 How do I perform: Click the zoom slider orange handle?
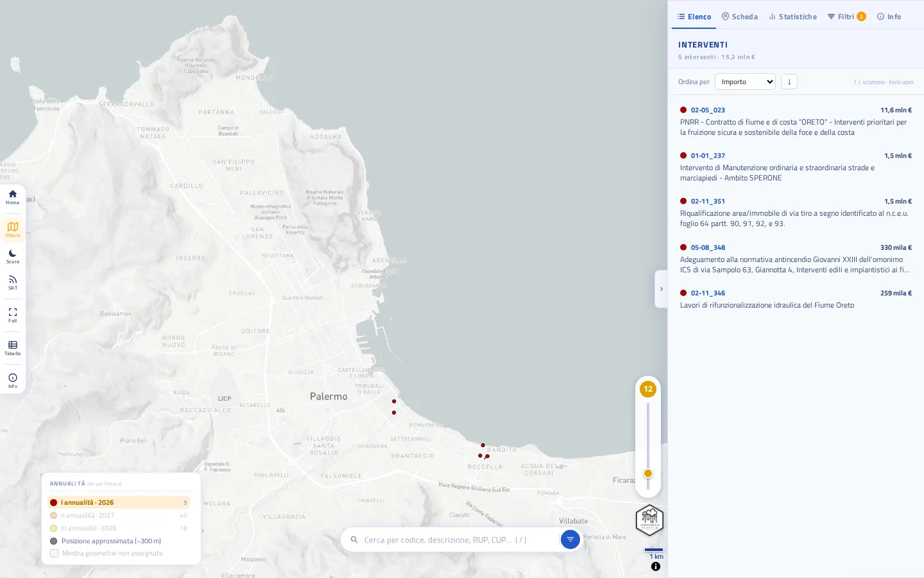[648, 473]
